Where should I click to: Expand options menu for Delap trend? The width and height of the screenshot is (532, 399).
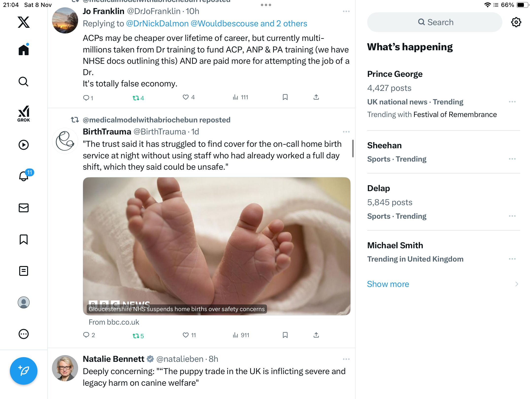pos(512,216)
